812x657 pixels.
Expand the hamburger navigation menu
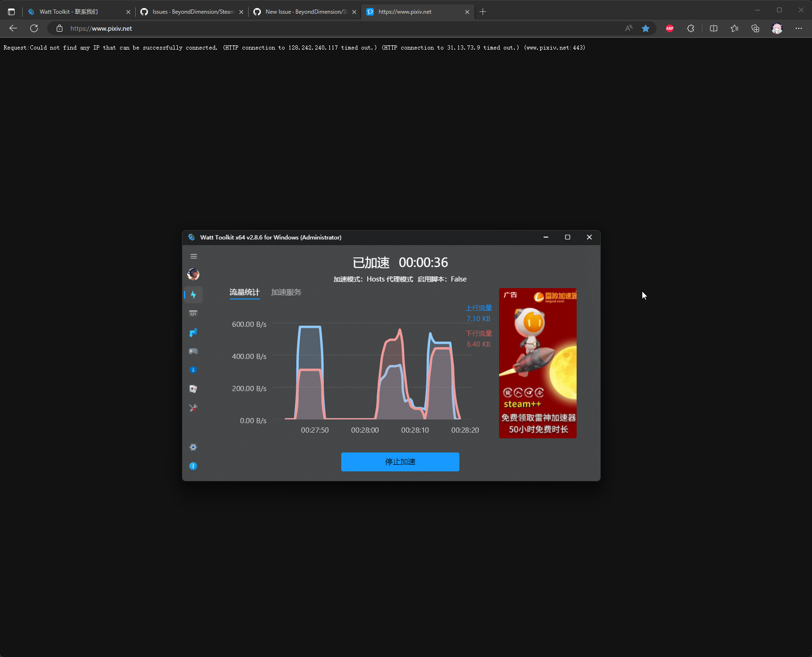tap(193, 256)
